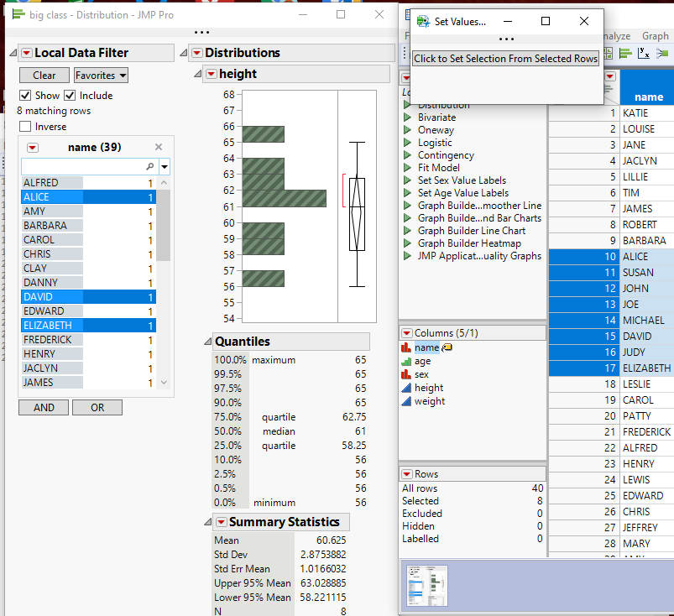Image resolution: width=674 pixels, height=616 pixels.
Task: Open the Favorites dropdown
Action: click(x=101, y=76)
